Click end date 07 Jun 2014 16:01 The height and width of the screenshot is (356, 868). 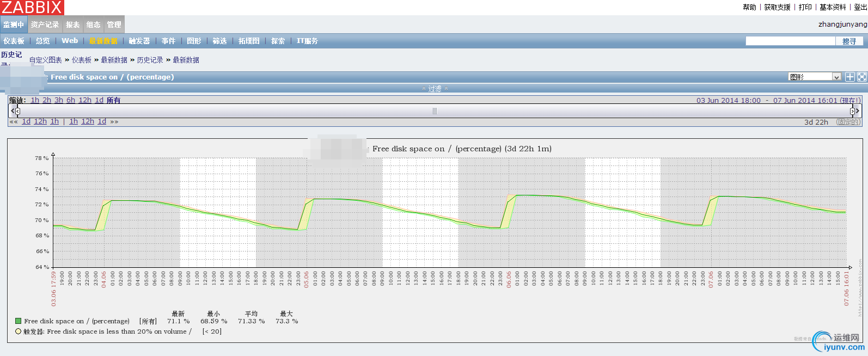805,100
